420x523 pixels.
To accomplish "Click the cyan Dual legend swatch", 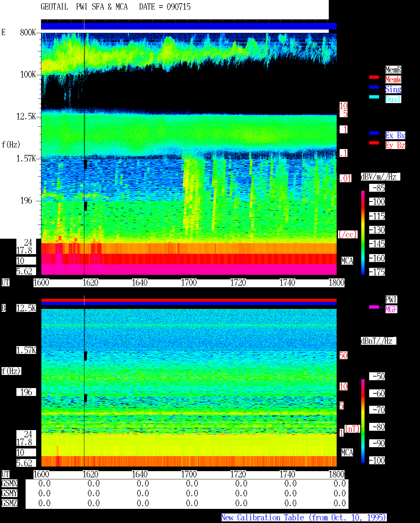I will [x=374, y=97].
